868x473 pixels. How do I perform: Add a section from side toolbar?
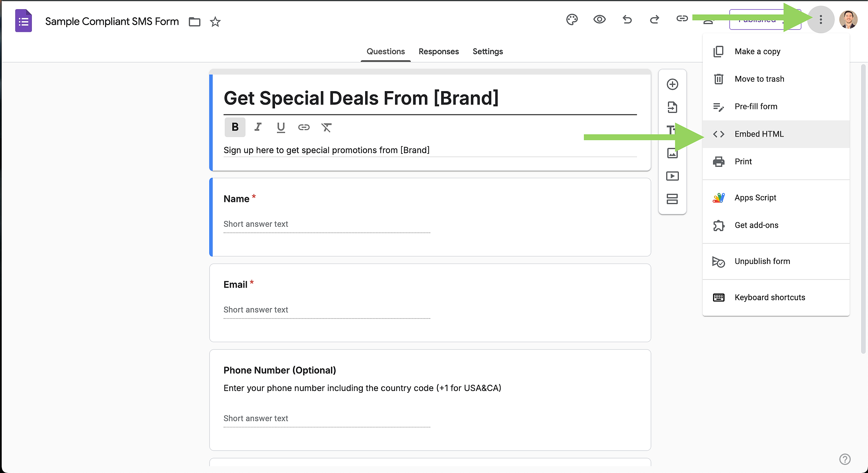tap(672, 199)
